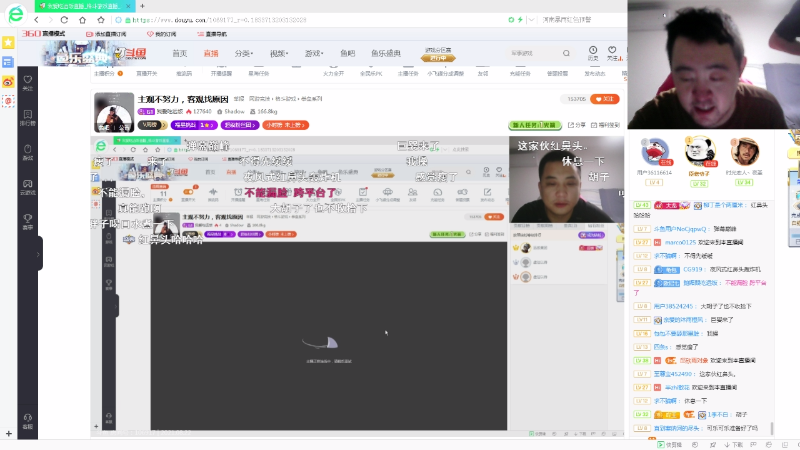Open the address bar dropdown arrow

531,20
